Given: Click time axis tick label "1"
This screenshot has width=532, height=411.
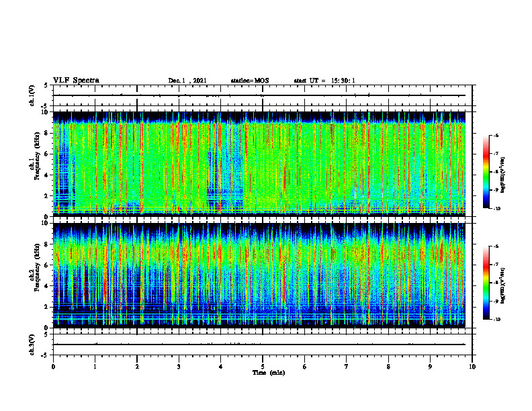Looking at the screenshot, I should (95, 367).
